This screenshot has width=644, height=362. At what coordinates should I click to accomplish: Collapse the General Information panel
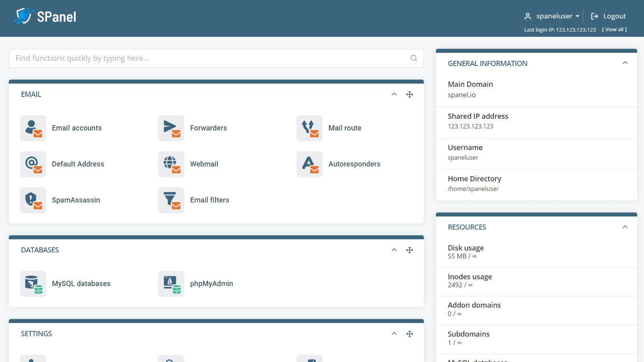[625, 63]
